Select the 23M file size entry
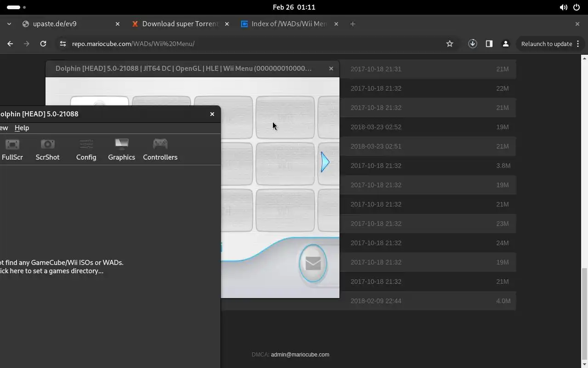Viewport: 588px width, 368px height. [x=503, y=224]
